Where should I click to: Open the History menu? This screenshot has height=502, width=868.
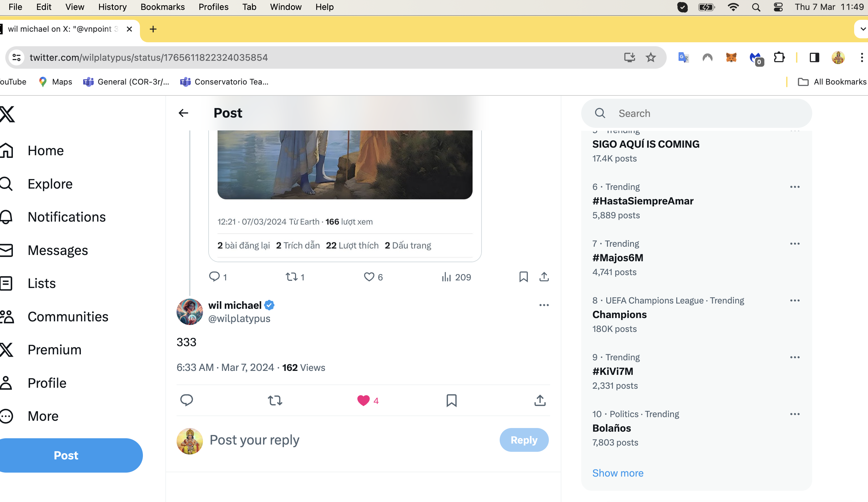point(112,7)
